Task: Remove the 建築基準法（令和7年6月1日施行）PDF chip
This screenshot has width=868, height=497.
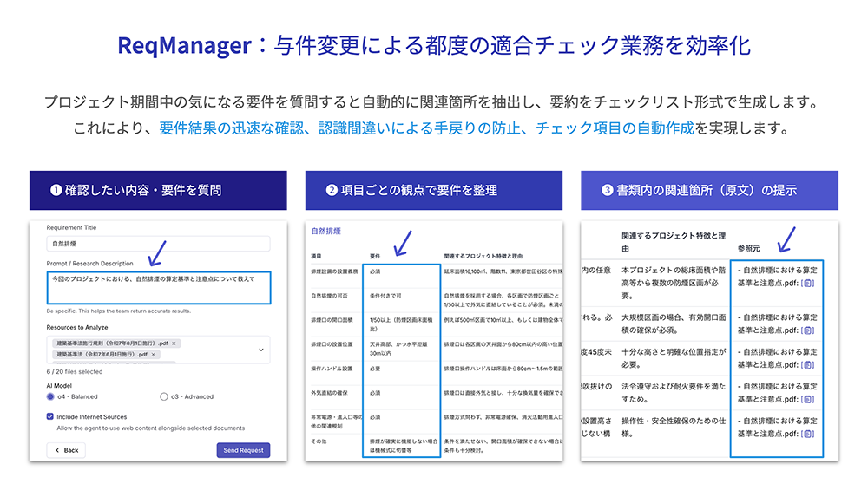Action: 154,355
